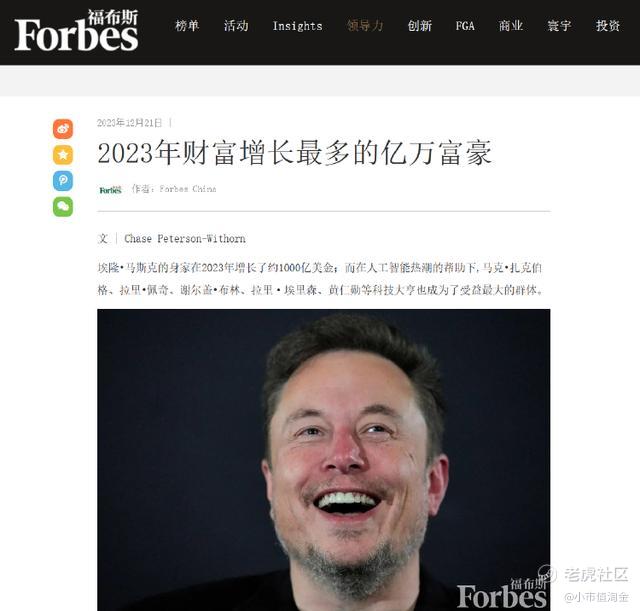Open the 寰宇 navigation item
Viewport: 640px width, 611px height.
pyautogui.click(x=559, y=26)
